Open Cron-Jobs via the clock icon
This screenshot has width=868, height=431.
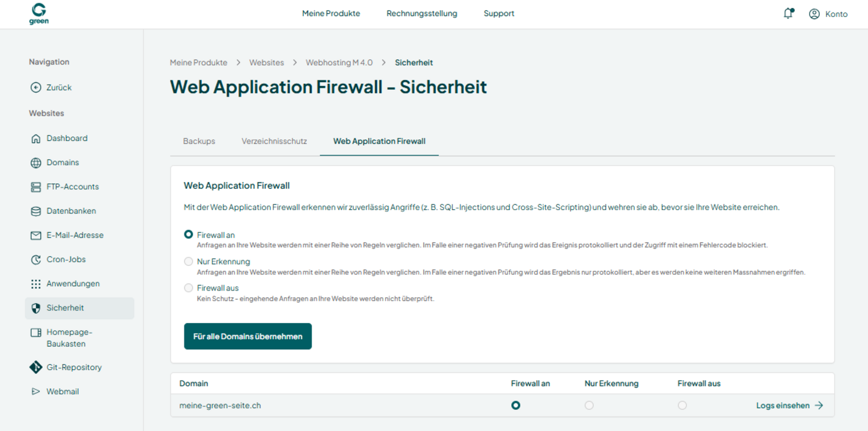(36, 260)
